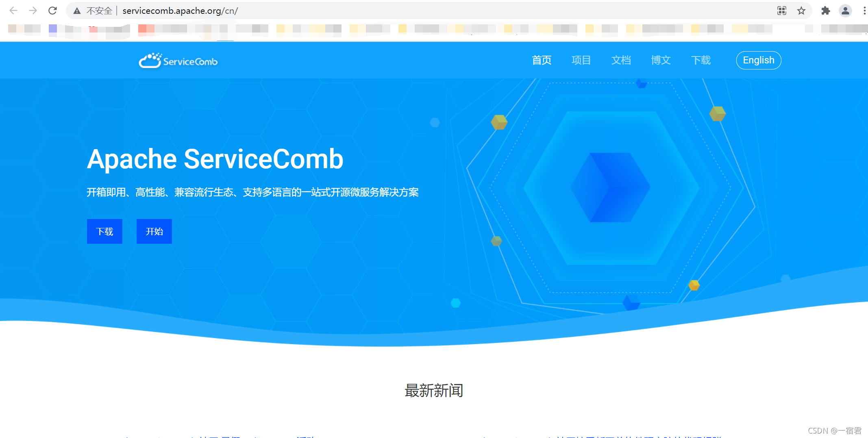Switch to English using the English button
The width and height of the screenshot is (868, 438).
(758, 60)
